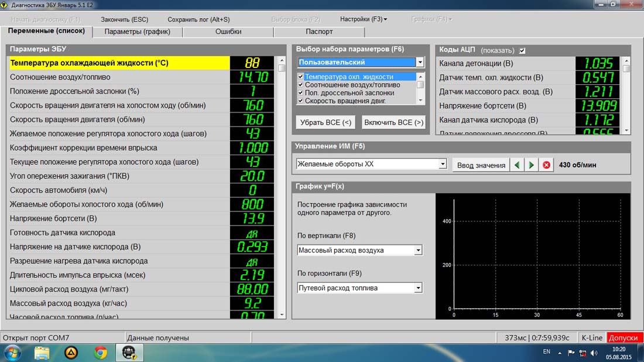Click the green left arrow decrease button
Viewport: 644px width, 362px height.
pyautogui.click(x=517, y=165)
